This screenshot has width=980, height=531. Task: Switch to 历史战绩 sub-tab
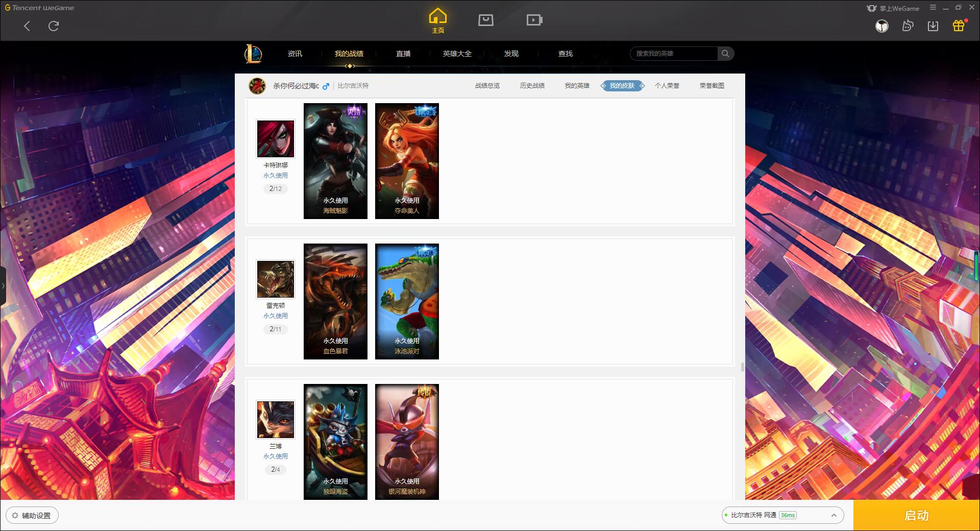coord(532,86)
